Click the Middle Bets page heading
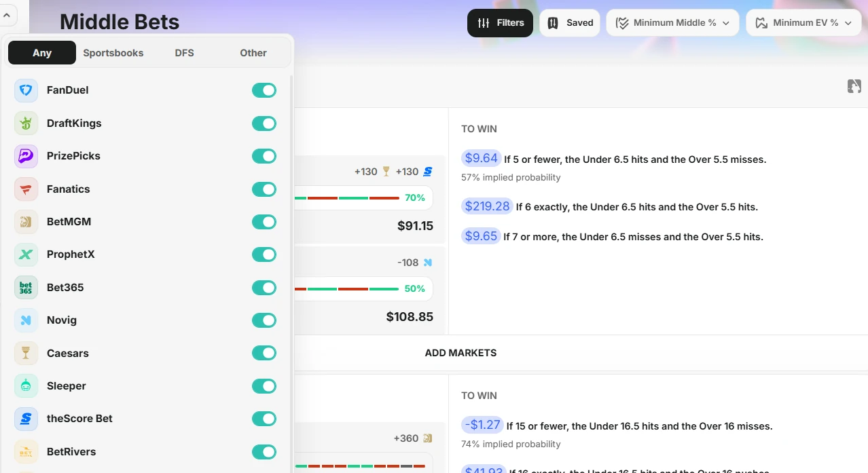868x473 pixels. (120, 22)
